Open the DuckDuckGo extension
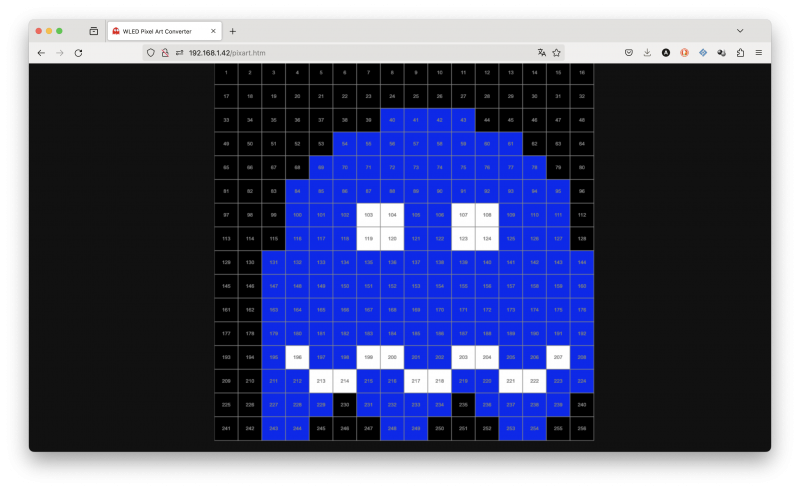 [x=684, y=53]
